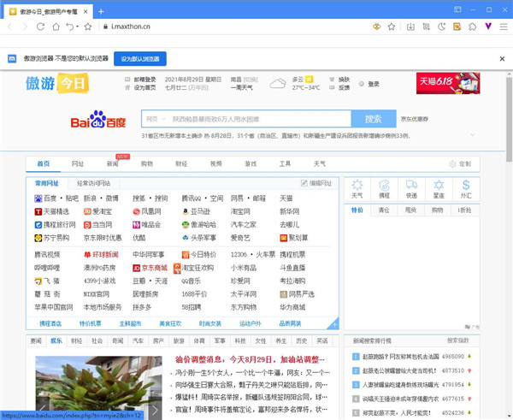Select the 经常访问网站 tab
Image resolution: width=513 pixels, height=420 pixels.
(x=93, y=183)
